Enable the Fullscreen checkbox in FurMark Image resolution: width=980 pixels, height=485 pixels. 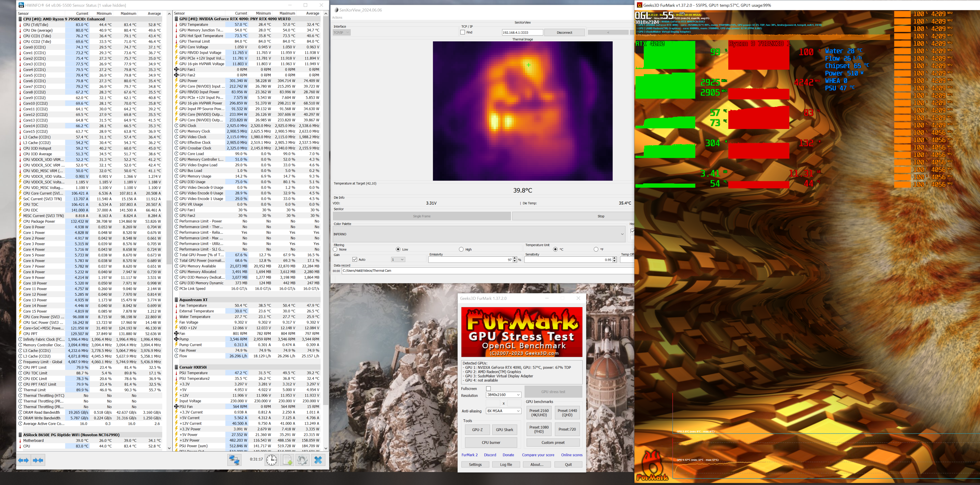[488, 389]
